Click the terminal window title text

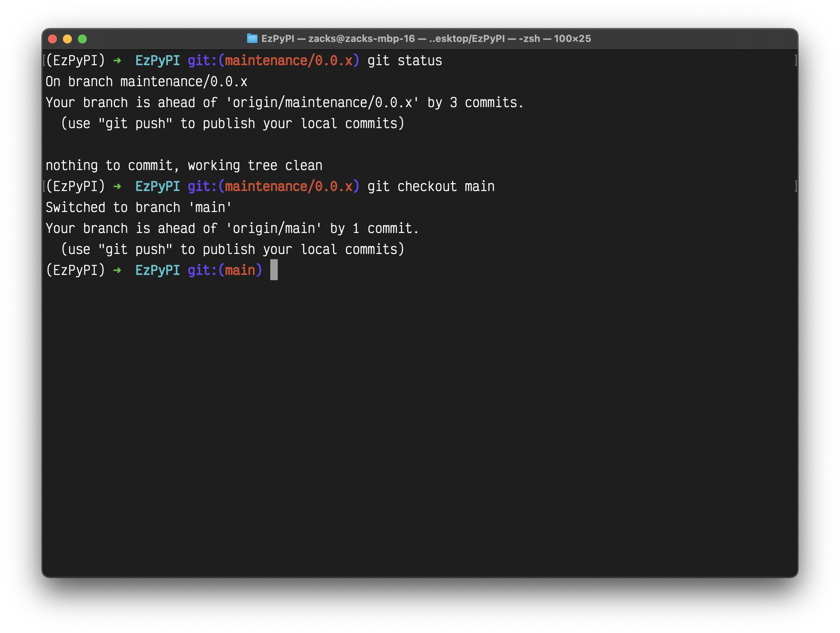click(426, 39)
